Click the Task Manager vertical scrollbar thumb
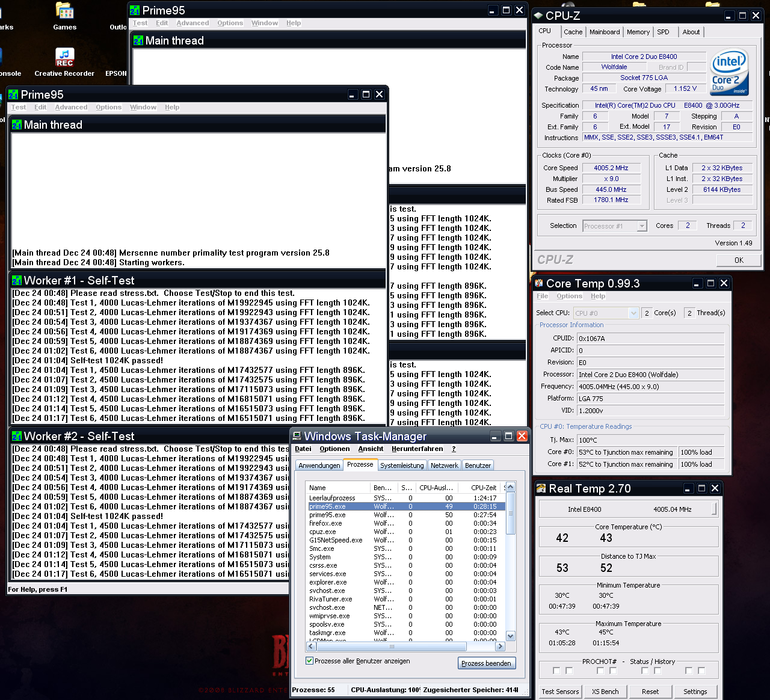This screenshot has height=700, width=770. 510,513
